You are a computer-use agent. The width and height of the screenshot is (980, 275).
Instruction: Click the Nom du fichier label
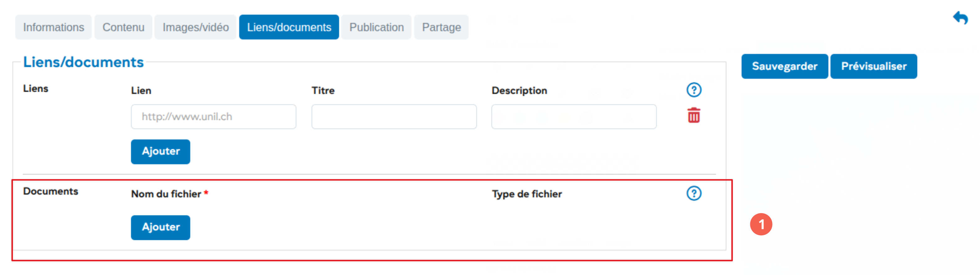(166, 194)
